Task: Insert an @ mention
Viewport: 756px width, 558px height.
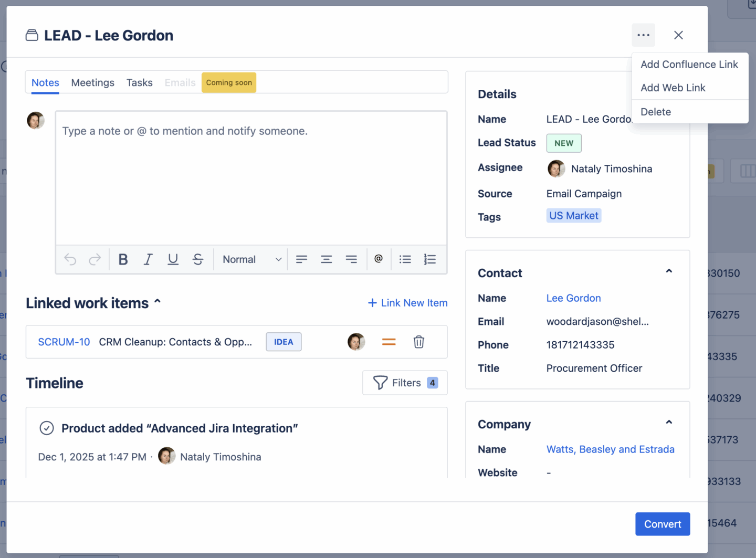Action: (x=379, y=259)
